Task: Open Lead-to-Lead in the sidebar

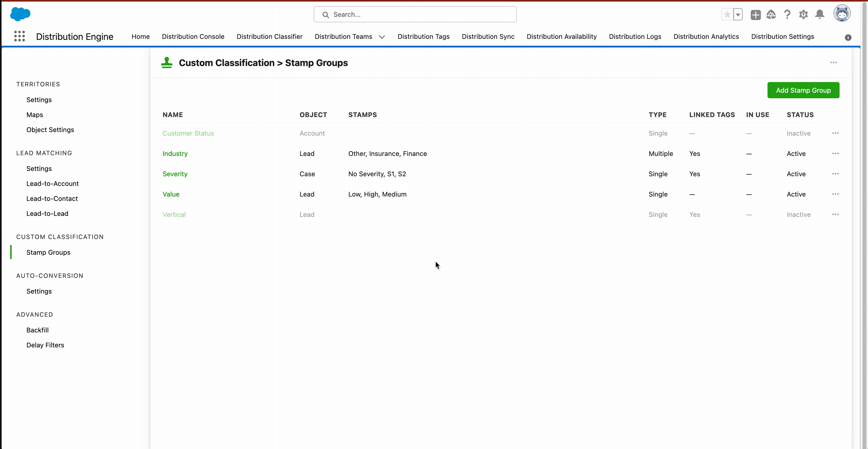Action: coord(47,213)
